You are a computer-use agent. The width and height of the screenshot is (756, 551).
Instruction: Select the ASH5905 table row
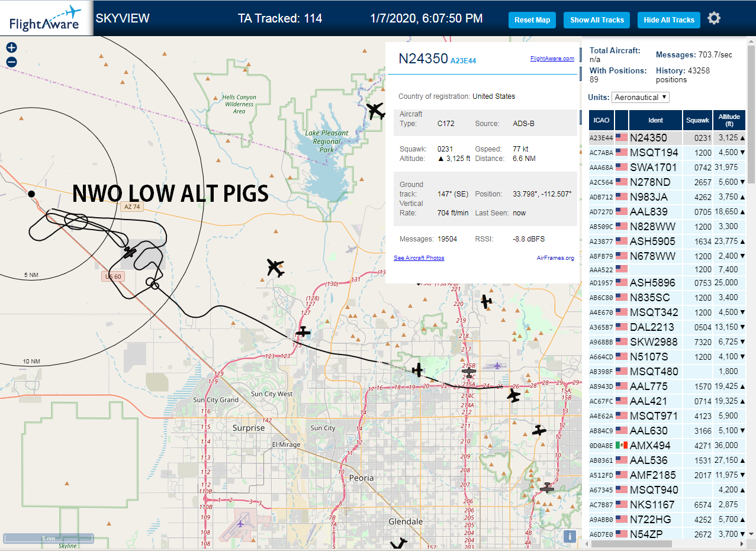pos(668,241)
